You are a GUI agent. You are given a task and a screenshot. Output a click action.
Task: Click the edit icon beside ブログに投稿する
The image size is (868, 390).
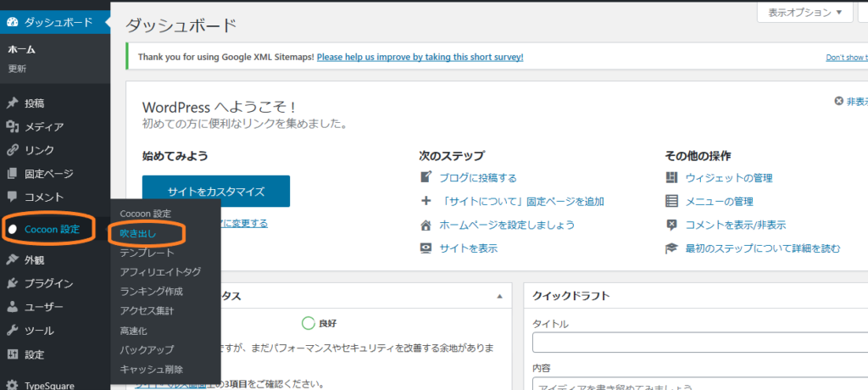tap(426, 177)
